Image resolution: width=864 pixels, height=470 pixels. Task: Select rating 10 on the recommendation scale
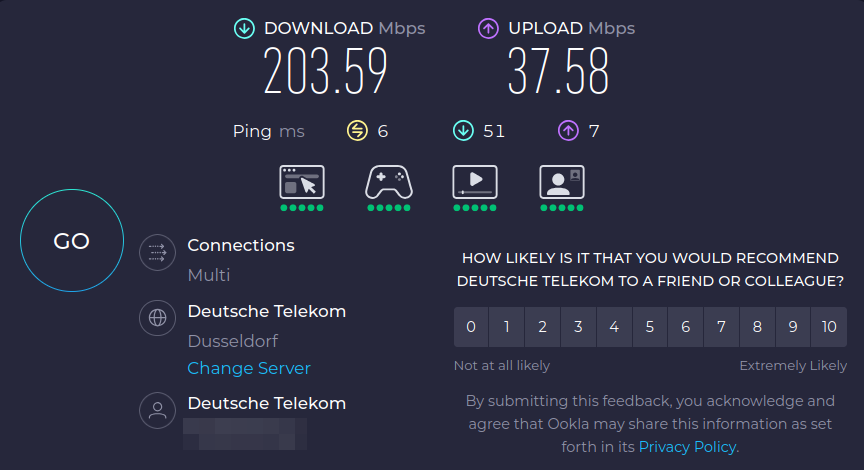pos(829,326)
